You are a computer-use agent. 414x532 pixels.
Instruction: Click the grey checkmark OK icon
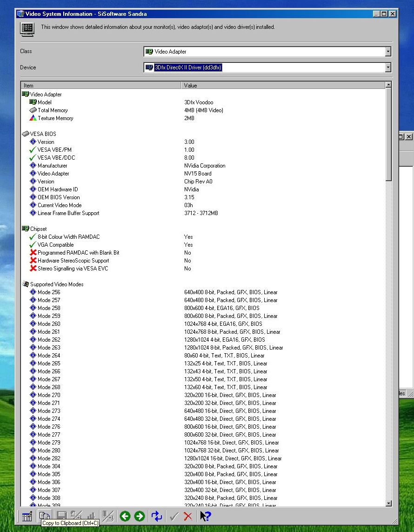coord(174,516)
